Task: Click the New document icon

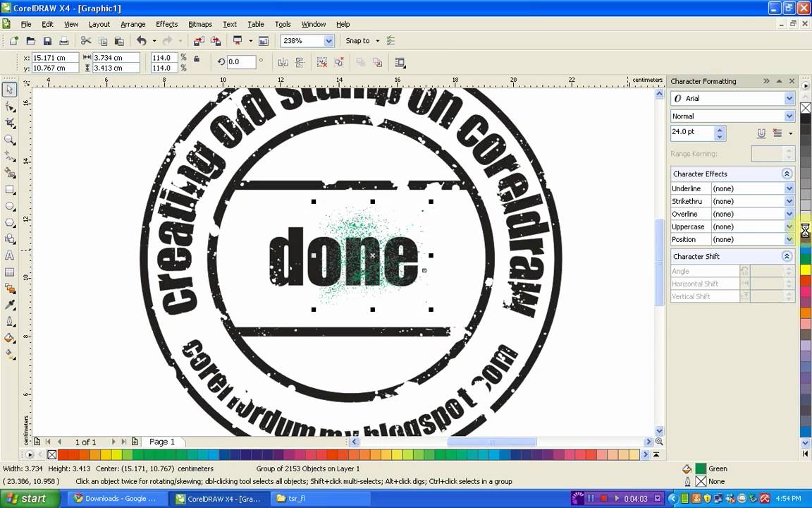Action: coord(14,40)
